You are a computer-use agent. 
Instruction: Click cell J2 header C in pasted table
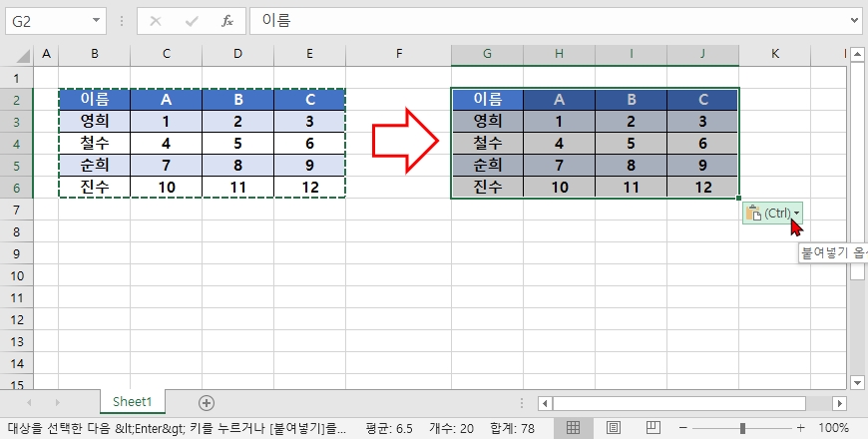tap(702, 100)
